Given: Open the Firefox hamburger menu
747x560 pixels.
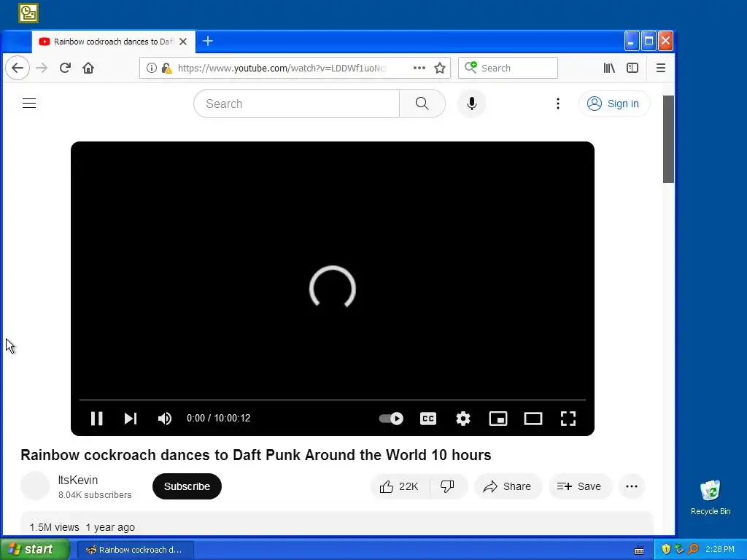Looking at the screenshot, I should tap(661, 68).
